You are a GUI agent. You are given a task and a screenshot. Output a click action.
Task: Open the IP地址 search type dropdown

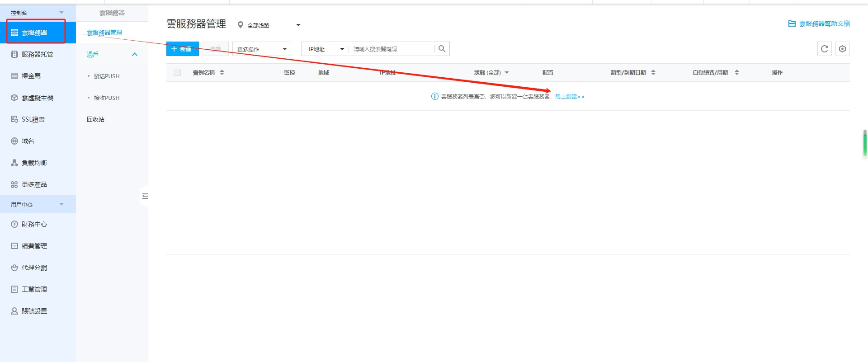tap(326, 49)
